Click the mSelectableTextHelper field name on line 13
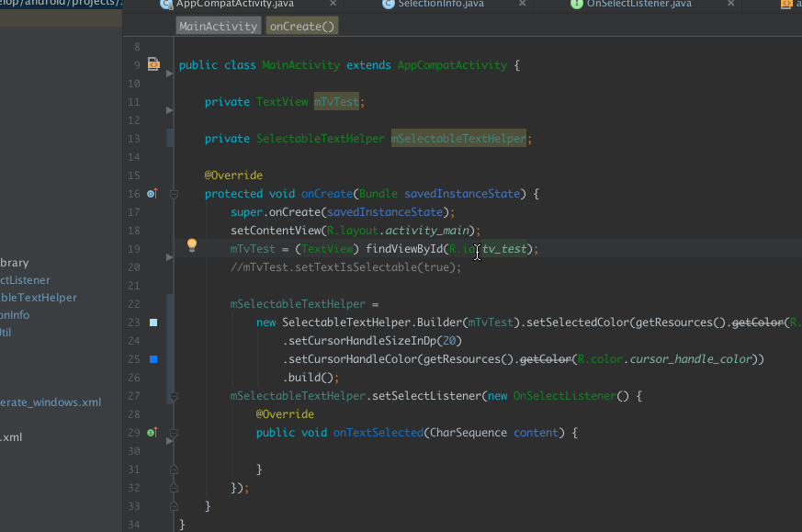 coord(458,139)
